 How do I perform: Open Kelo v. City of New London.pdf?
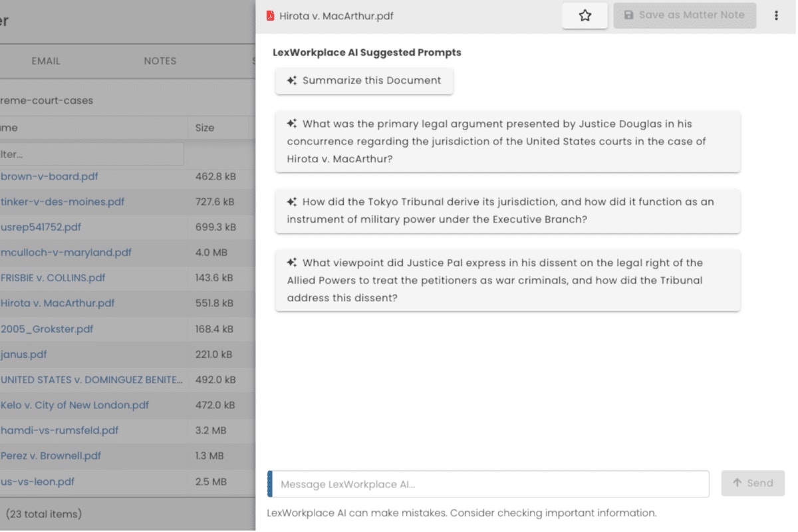point(74,405)
